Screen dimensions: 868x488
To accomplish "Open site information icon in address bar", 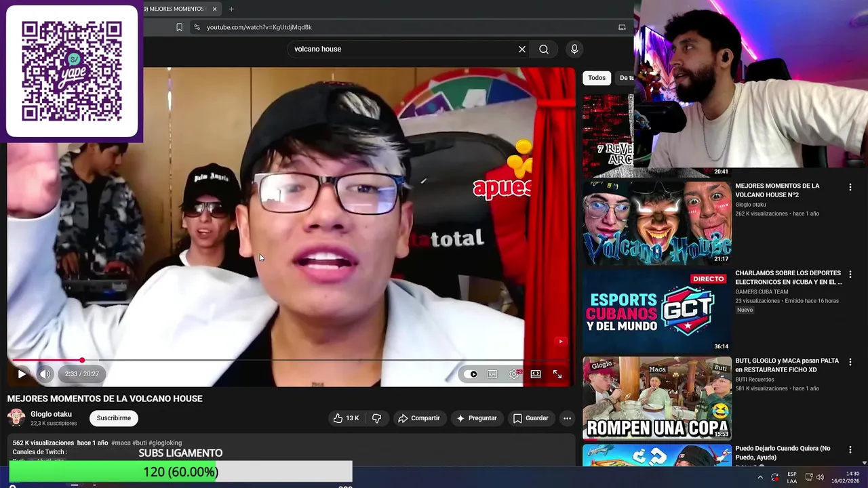I will [x=197, y=27].
